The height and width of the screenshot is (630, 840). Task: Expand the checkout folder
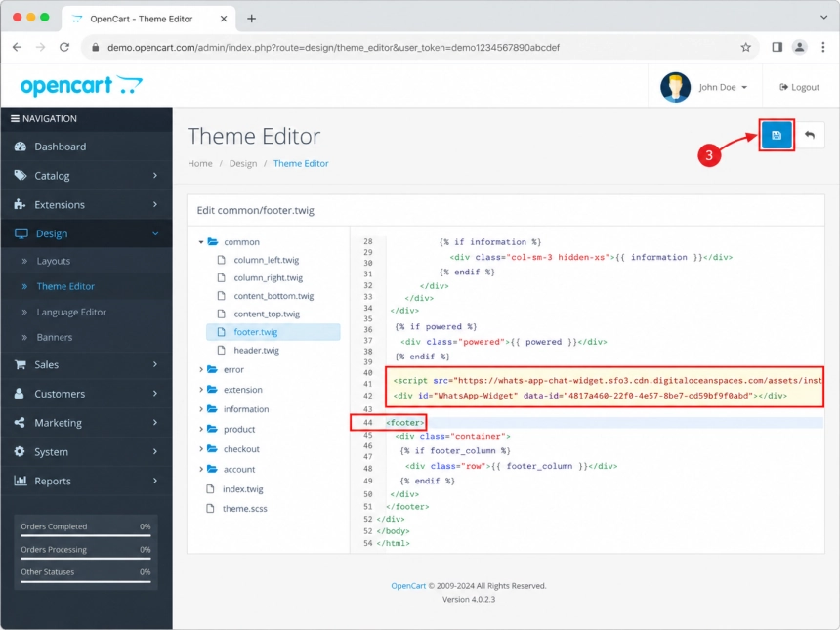click(201, 449)
